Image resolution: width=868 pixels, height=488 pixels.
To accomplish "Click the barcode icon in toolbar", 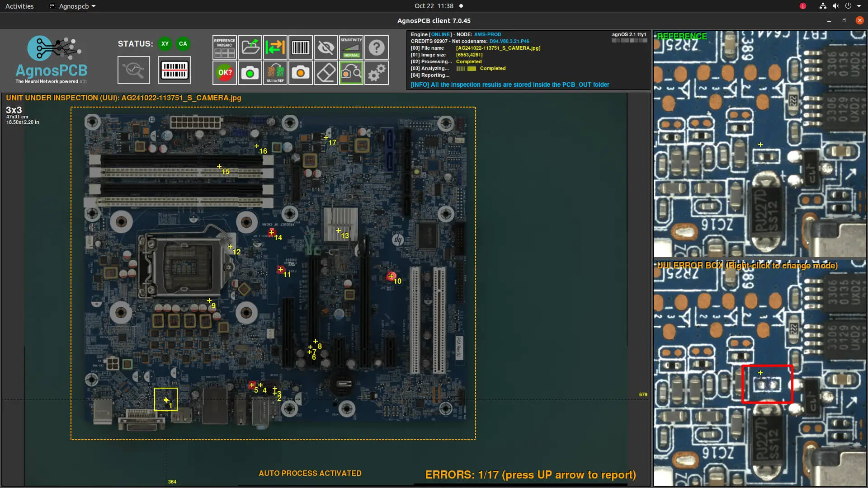I will tap(301, 47).
